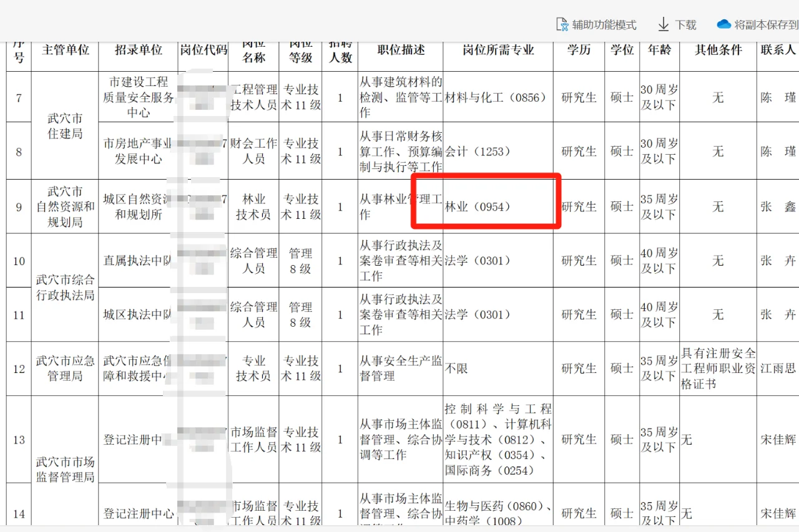Viewport: 799px width, 532px height.
Task: Click 研究生 in row 9
Action: tap(579, 206)
